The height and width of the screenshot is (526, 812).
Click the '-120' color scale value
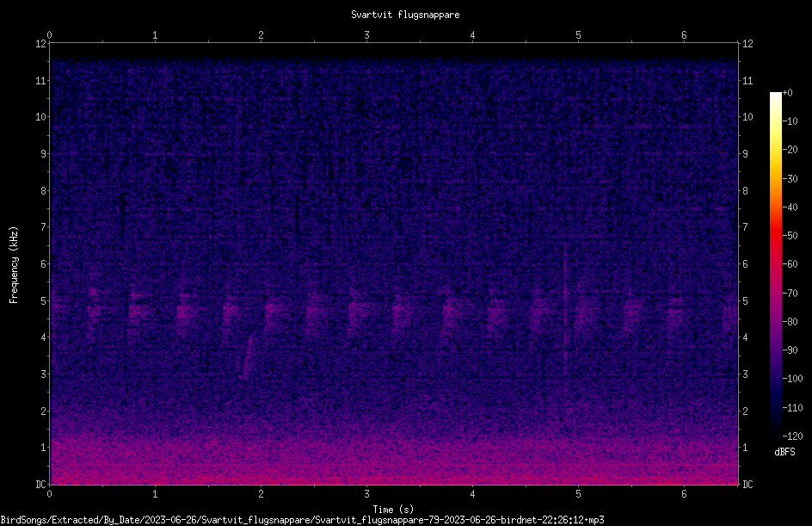click(792, 436)
